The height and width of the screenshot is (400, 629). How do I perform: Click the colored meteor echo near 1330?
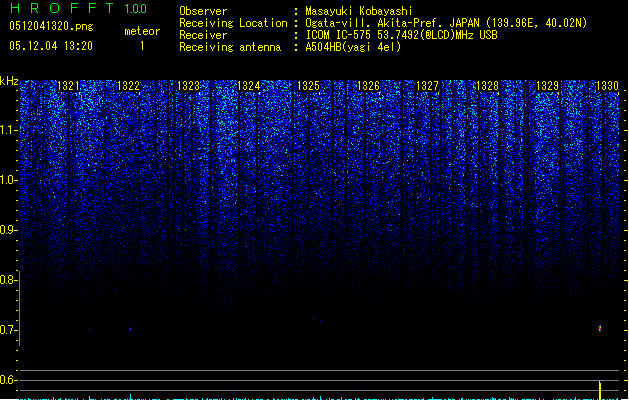click(x=600, y=328)
